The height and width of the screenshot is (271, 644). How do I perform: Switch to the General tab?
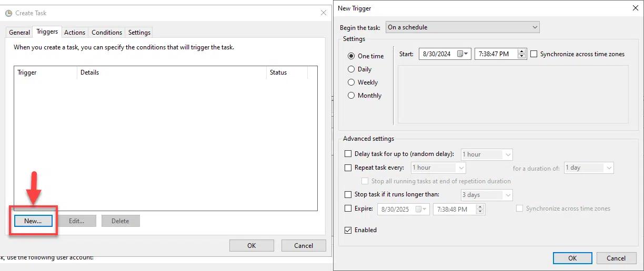point(19,33)
